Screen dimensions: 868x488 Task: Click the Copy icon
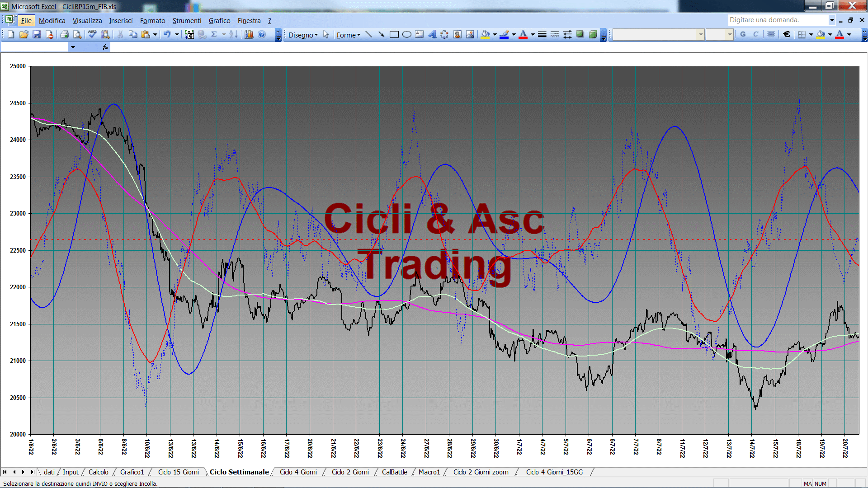(x=133, y=34)
